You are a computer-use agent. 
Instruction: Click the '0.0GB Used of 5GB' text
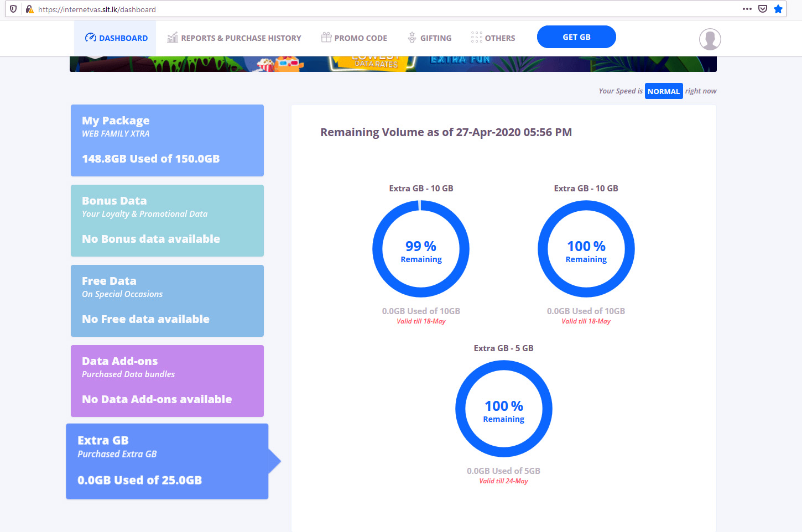[x=503, y=471]
